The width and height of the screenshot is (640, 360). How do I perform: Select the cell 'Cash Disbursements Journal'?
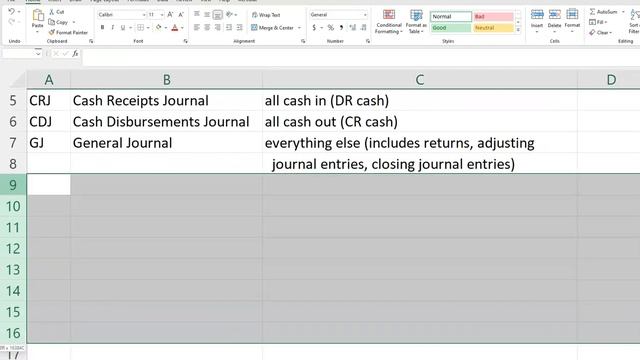[166, 122]
